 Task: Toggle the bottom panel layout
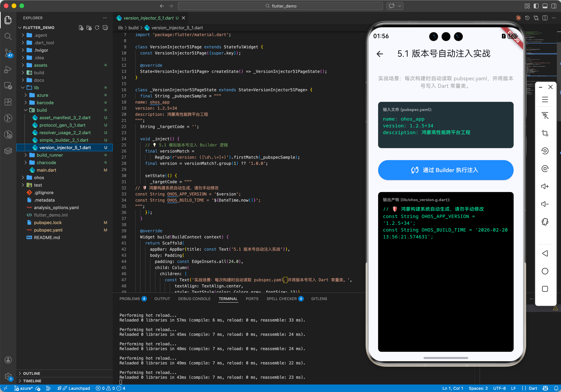coord(545,6)
